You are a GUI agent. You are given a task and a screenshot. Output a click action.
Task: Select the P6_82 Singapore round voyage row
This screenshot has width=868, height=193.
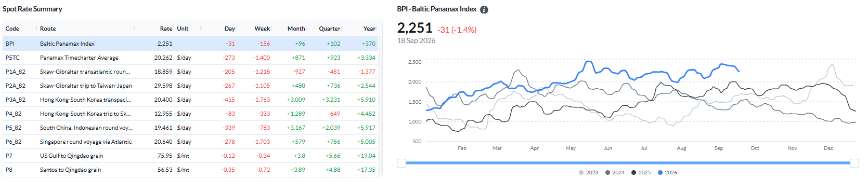pyautogui.click(x=192, y=142)
